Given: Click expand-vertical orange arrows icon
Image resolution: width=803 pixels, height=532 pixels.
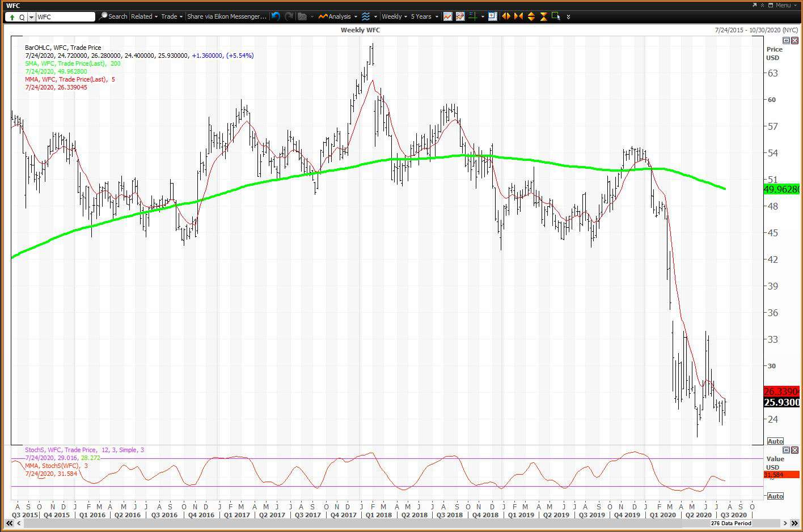Looking at the screenshot, I should pyautogui.click(x=531, y=16).
